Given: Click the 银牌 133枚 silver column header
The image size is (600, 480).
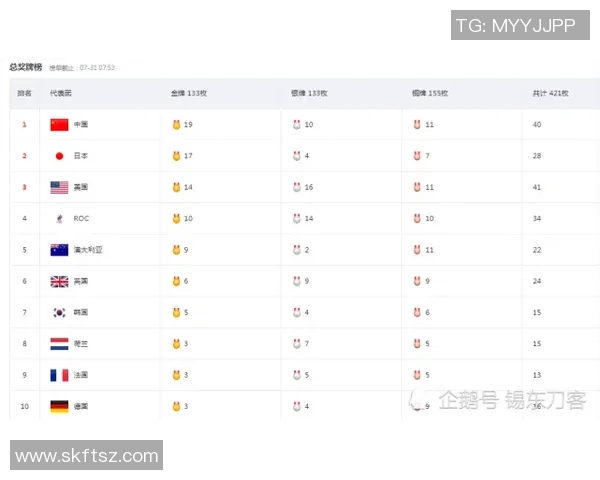Looking at the screenshot, I should point(309,93).
